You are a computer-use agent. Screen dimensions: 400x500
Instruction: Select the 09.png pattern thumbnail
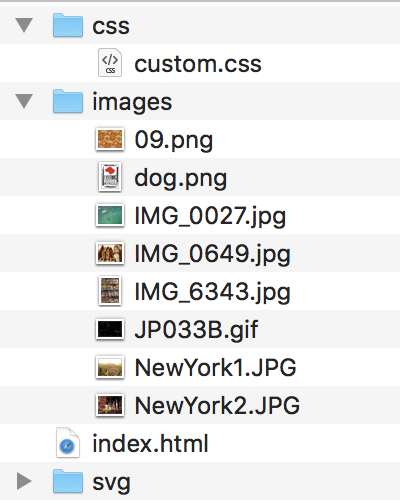click(110, 139)
